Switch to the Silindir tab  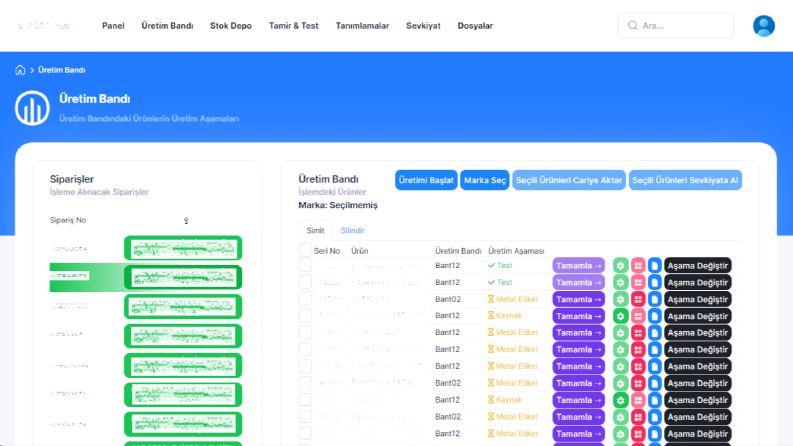click(353, 231)
